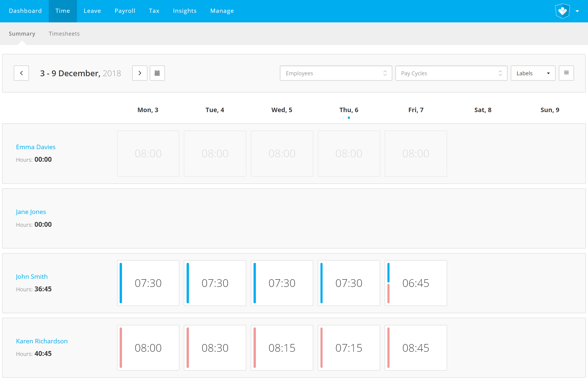588x379 pixels.
Task: Open the Labels dropdown
Action: tap(533, 73)
